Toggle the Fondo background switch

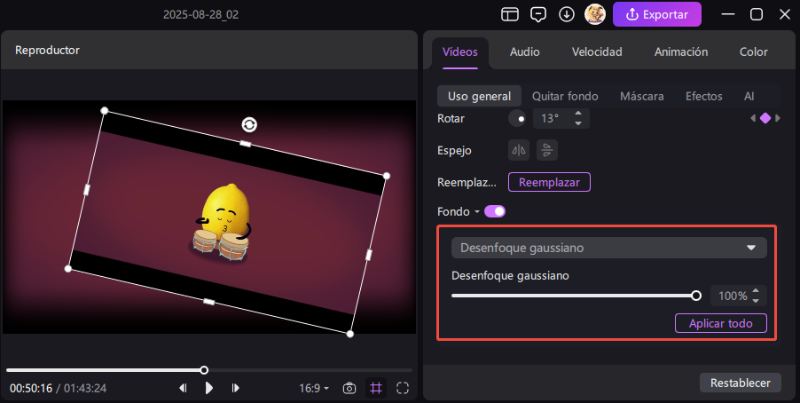click(x=495, y=212)
